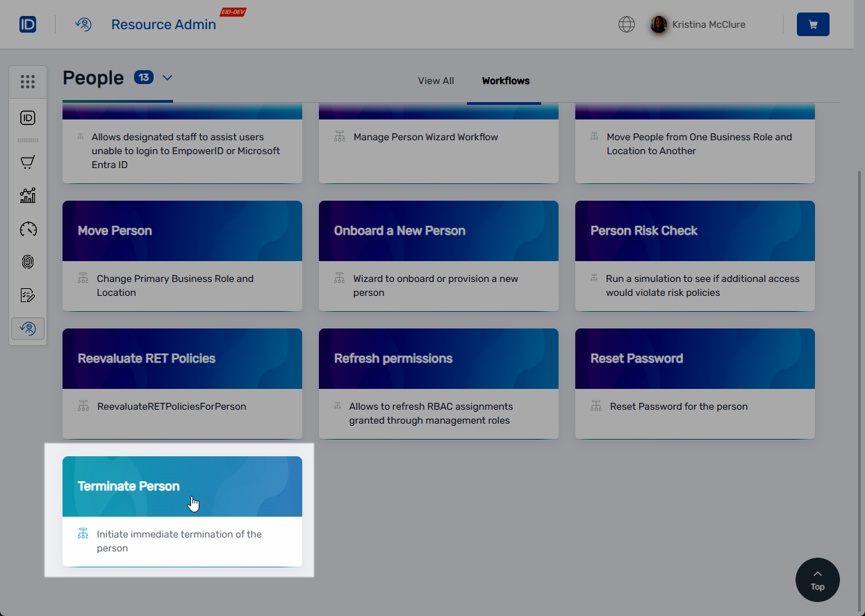Expand the People category dropdown
Image resolution: width=865 pixels, height=616 pixels.
pos(167,78)
